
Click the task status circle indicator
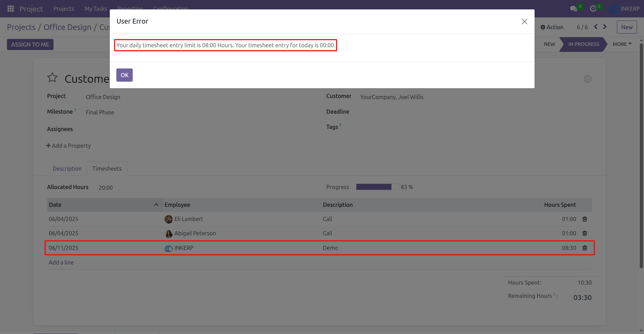588,79
